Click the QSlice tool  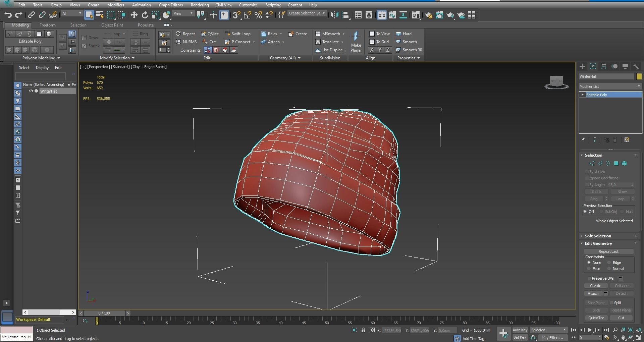tap(210, 34)
